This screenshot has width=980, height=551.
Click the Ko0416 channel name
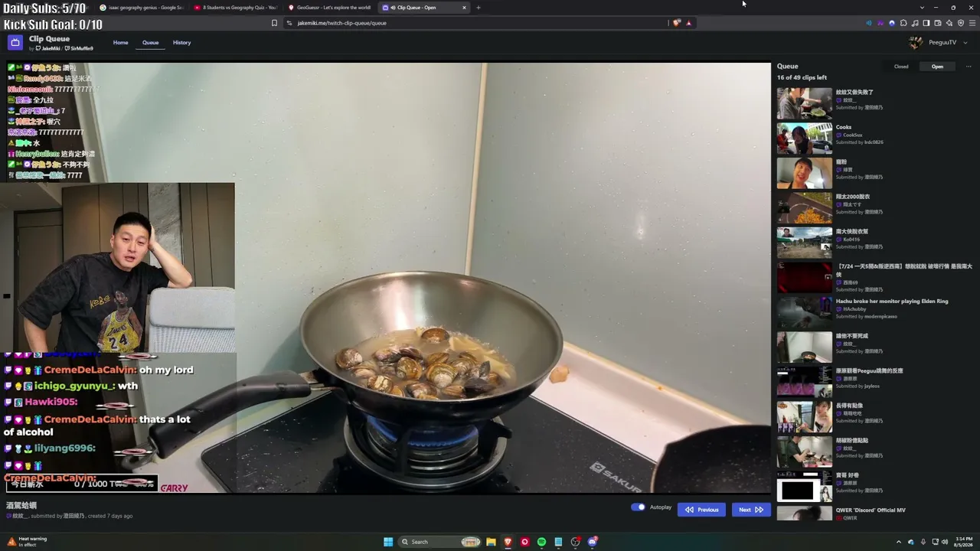(851, 240)
